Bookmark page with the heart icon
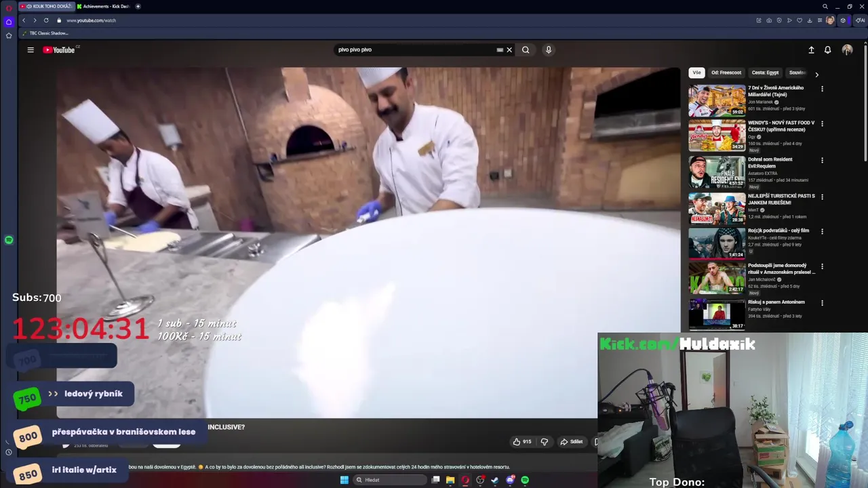Image resolution: width=868 pixels, height=488 pixels. 800,20
